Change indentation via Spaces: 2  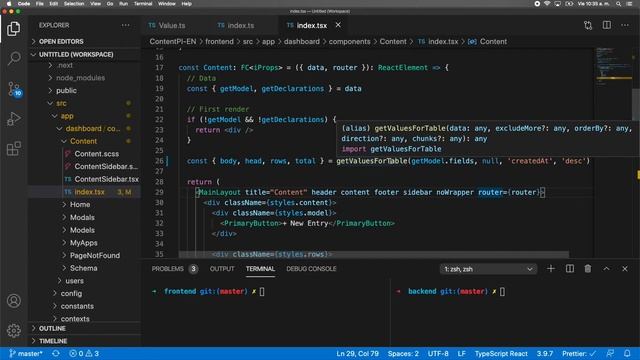[x=403, y=353]
